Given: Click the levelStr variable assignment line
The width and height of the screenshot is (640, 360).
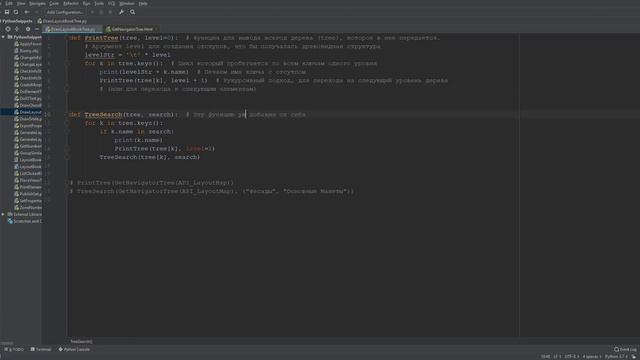Looking at the screenshot, I should [127, 55].
